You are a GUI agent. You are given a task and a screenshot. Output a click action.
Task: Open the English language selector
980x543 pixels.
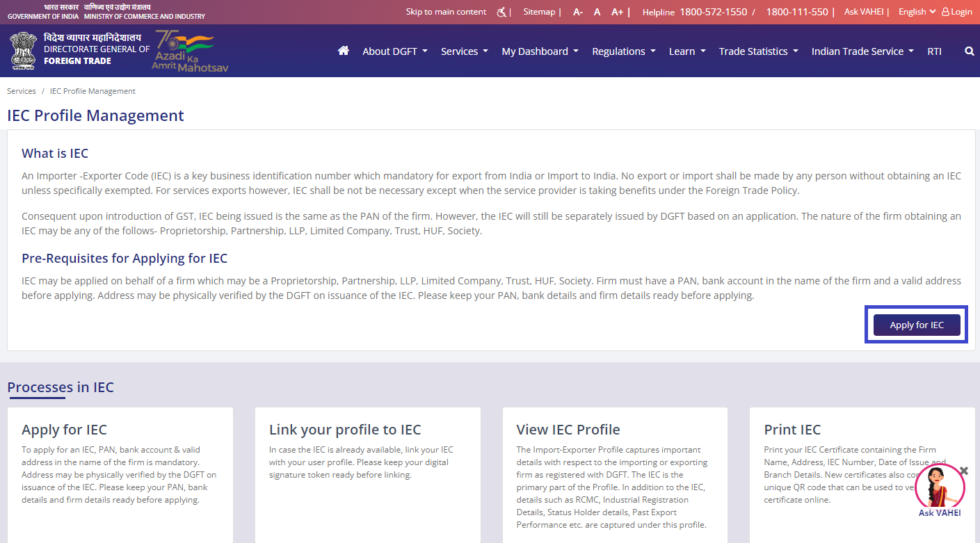coord(917,12)
